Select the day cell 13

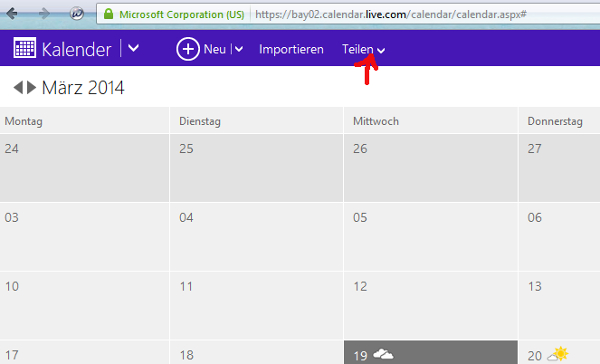(559, 305)
